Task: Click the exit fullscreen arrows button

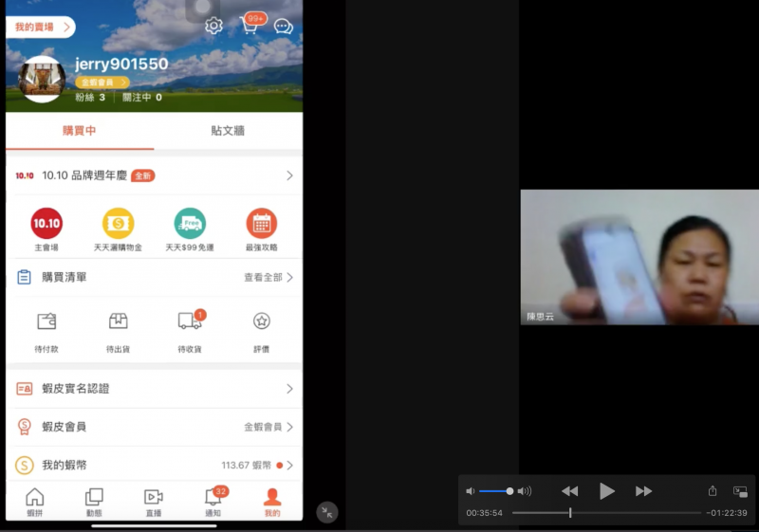Action: point(327,513)
